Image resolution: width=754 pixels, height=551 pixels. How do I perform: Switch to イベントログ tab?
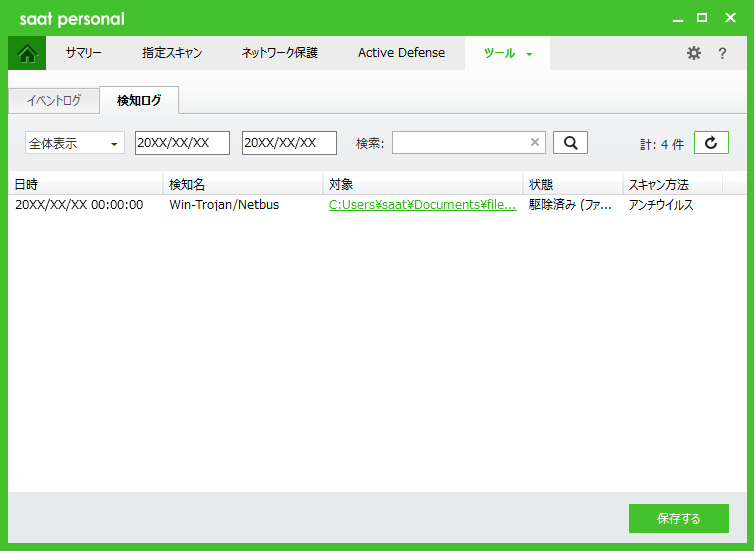point(54,100)
